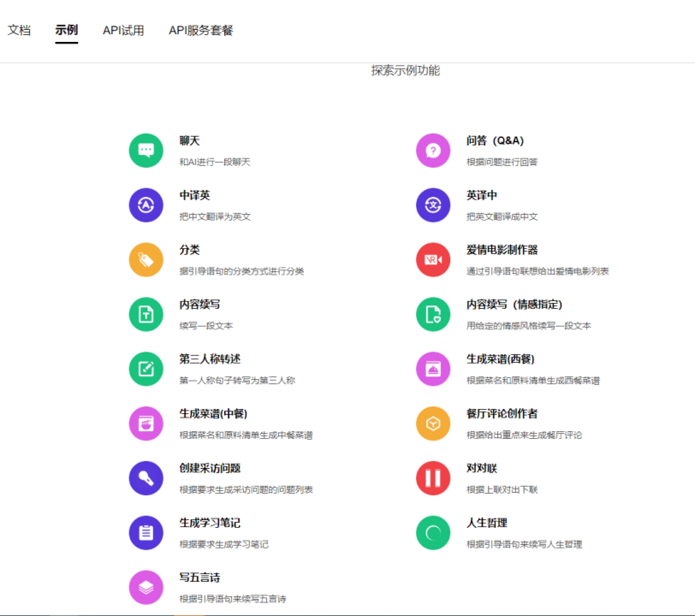Click the 餐厅评论创作者 title
The height and width of the screenshot is (616, 695).
tap(502, 414)
